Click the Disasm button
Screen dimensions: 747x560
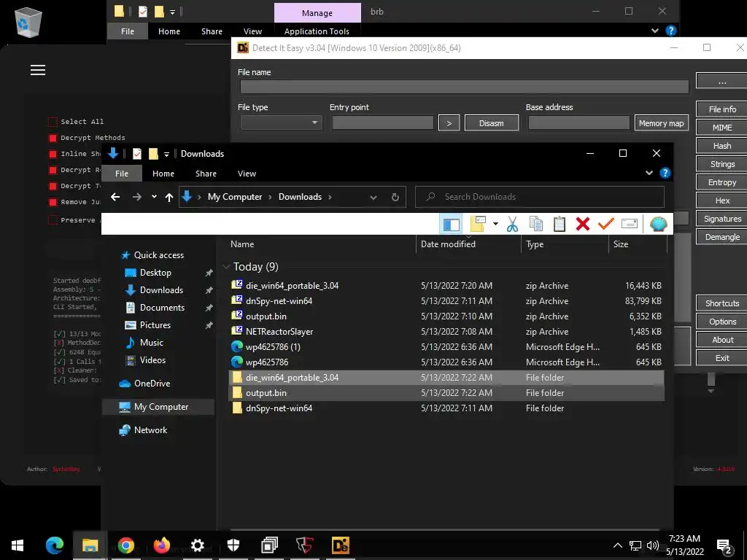coord(491,122)
